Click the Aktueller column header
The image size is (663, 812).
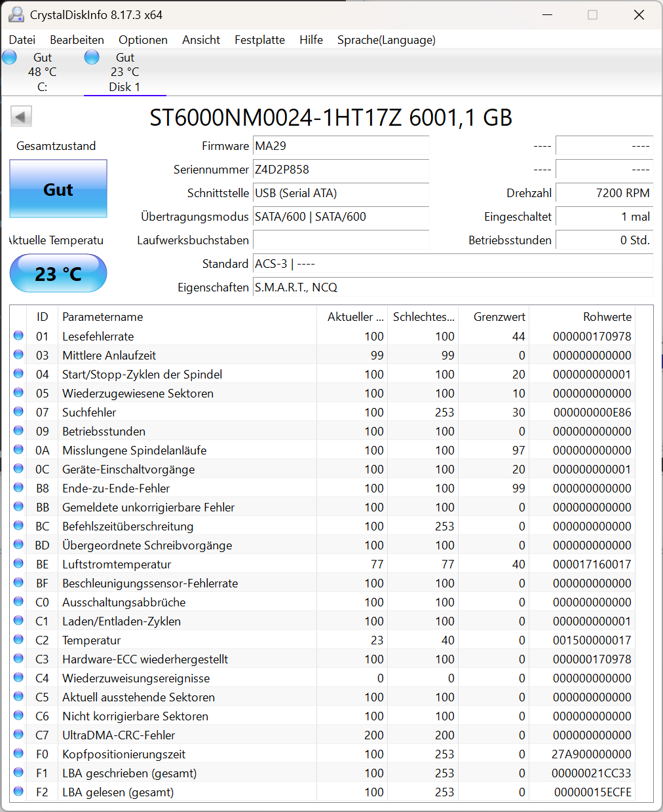(352, 317)
